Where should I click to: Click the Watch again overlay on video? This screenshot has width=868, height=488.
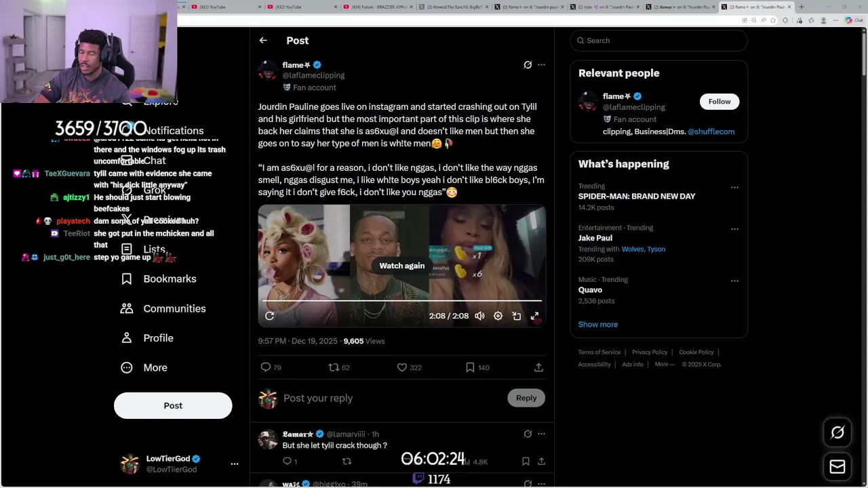pyautogui.click(x=401, y=266)
